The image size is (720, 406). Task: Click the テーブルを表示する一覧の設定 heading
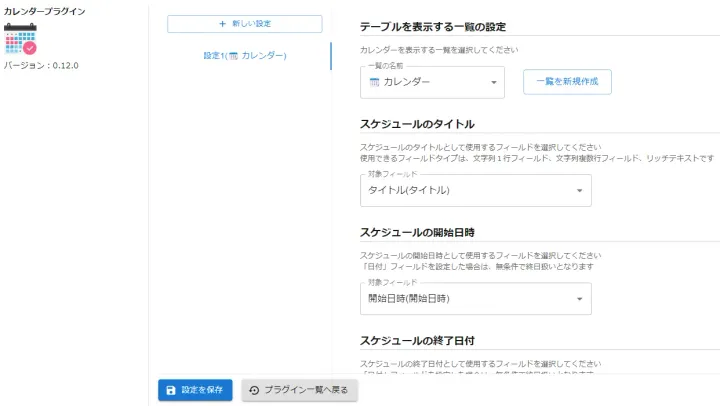[x=433, y=27]
